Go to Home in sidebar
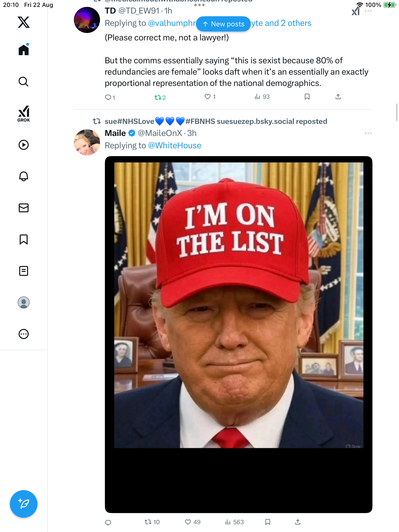The image size is (399, 532). coord(24,50)
